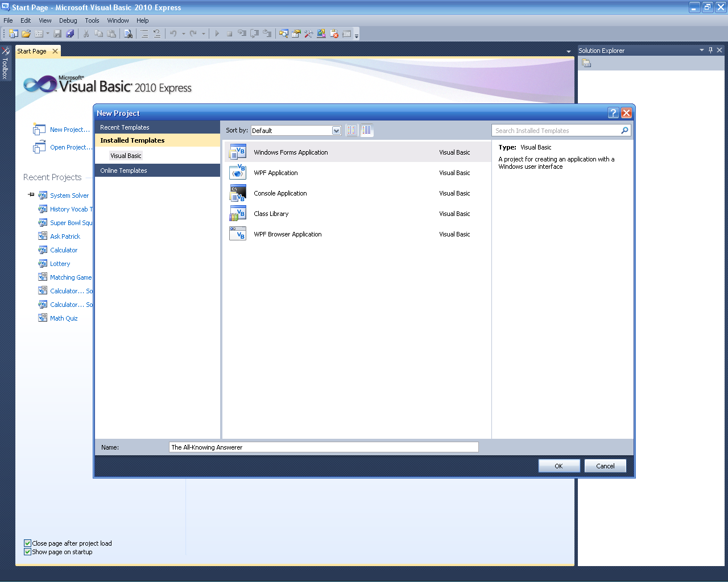Open the Lottery recent project
Screen dimensions: 728x582
[60, 264]
